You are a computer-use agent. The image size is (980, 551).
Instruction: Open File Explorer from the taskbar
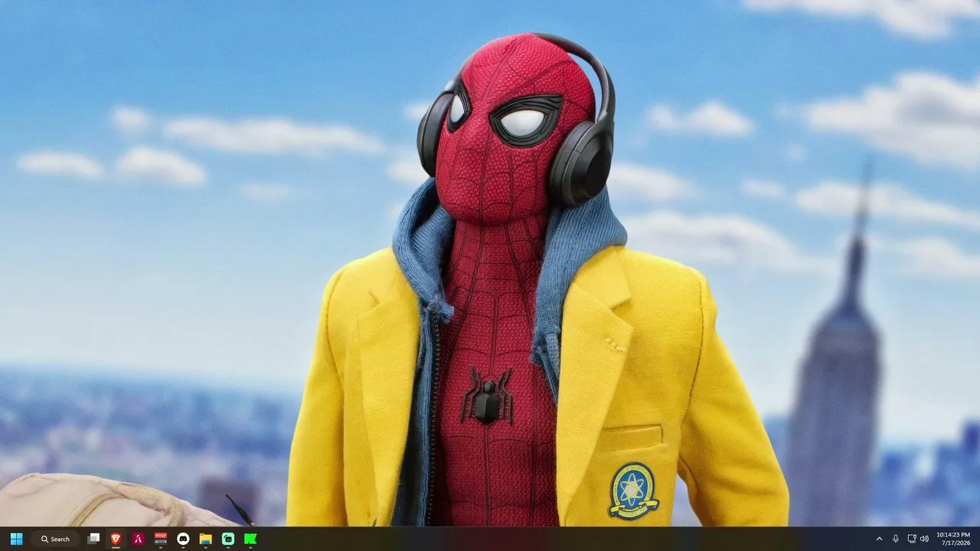[206, 539]
